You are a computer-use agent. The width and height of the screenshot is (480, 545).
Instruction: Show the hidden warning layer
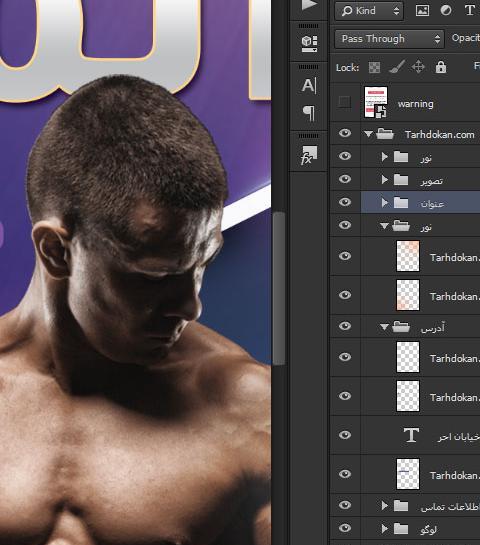[x=344, y=102]
